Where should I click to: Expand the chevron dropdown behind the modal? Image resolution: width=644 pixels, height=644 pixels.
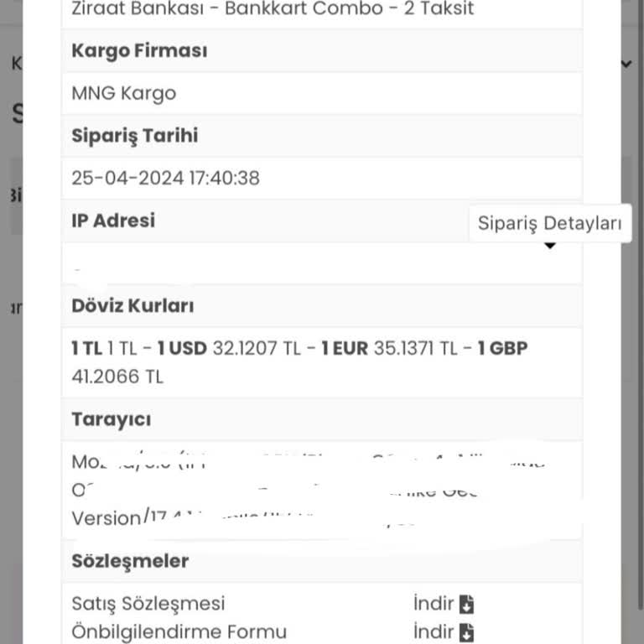[626, 64]
